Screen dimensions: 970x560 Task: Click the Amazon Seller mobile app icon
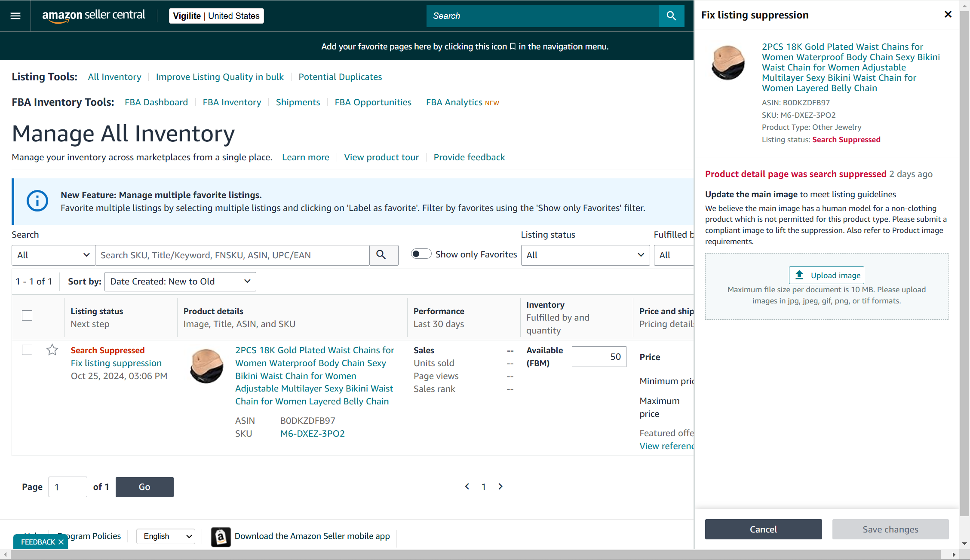click(221, 536)
